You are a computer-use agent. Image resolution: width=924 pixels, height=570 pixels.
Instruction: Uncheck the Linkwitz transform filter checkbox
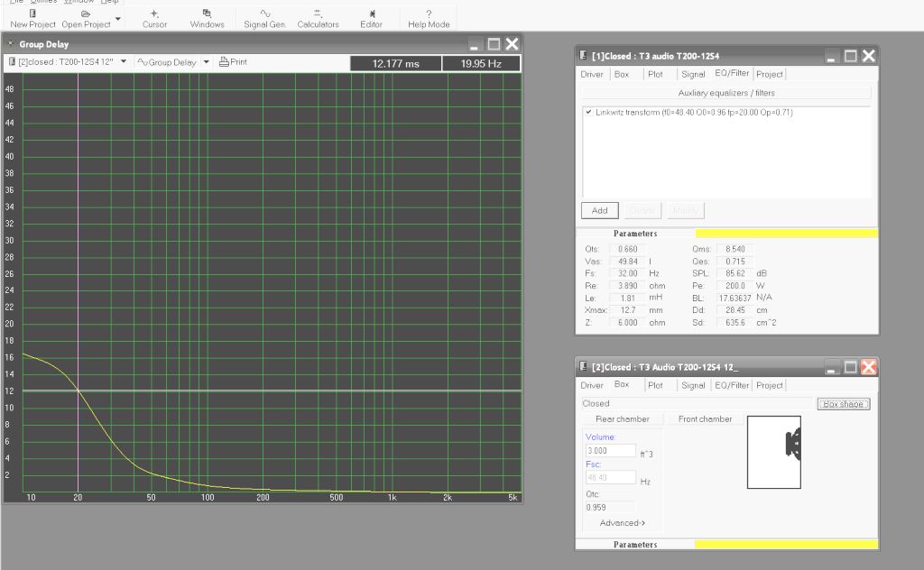588,112
